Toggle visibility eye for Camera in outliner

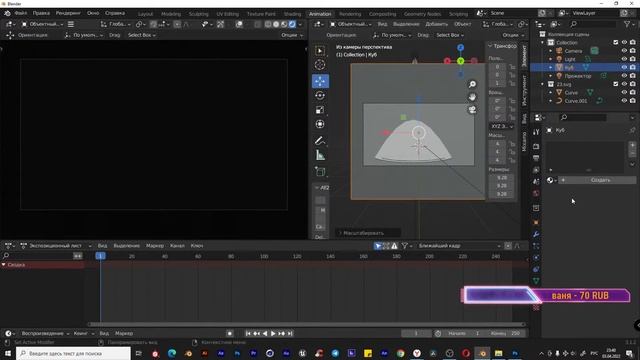click(624, 51)
